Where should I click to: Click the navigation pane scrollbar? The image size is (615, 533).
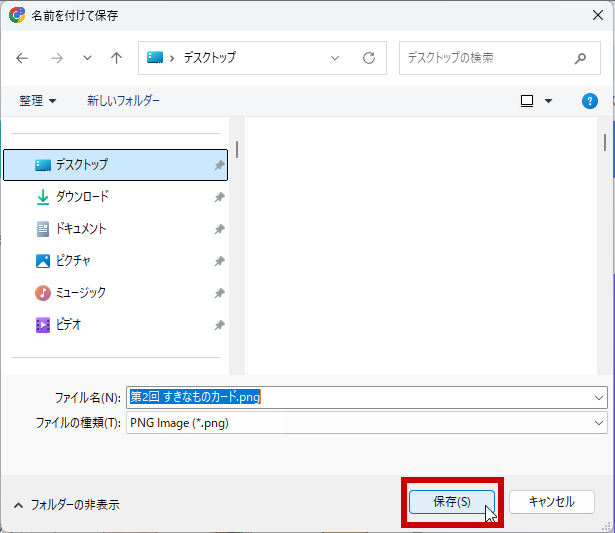click(237, 149)
